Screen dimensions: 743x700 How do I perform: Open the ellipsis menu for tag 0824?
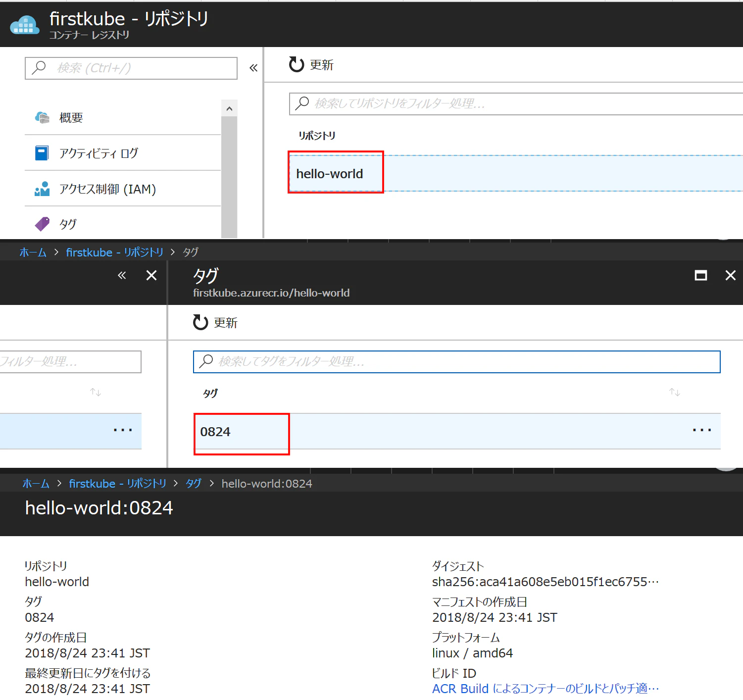[x=702, y=431]
